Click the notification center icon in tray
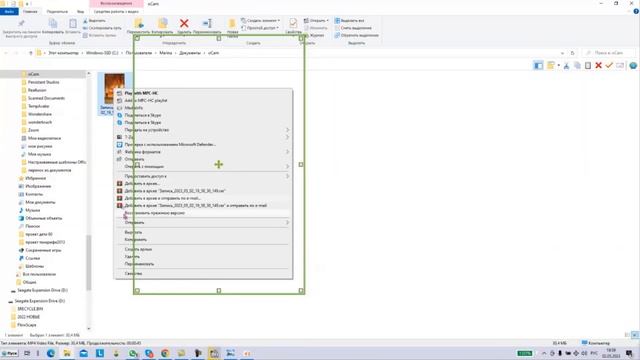 pyautogui.click(x=629, y=353)
